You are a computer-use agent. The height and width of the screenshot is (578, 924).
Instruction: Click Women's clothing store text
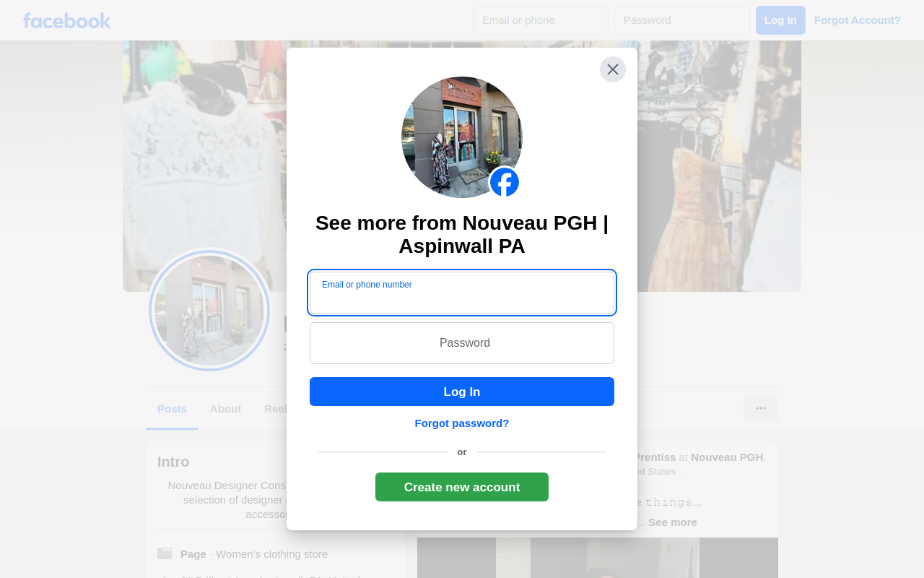coord(271,554)
